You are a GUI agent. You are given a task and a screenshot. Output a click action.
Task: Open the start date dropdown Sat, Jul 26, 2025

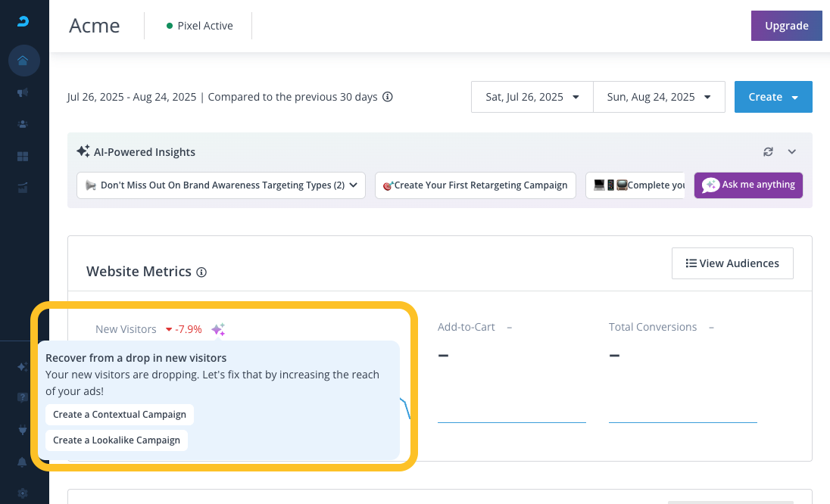pos(532,97)
